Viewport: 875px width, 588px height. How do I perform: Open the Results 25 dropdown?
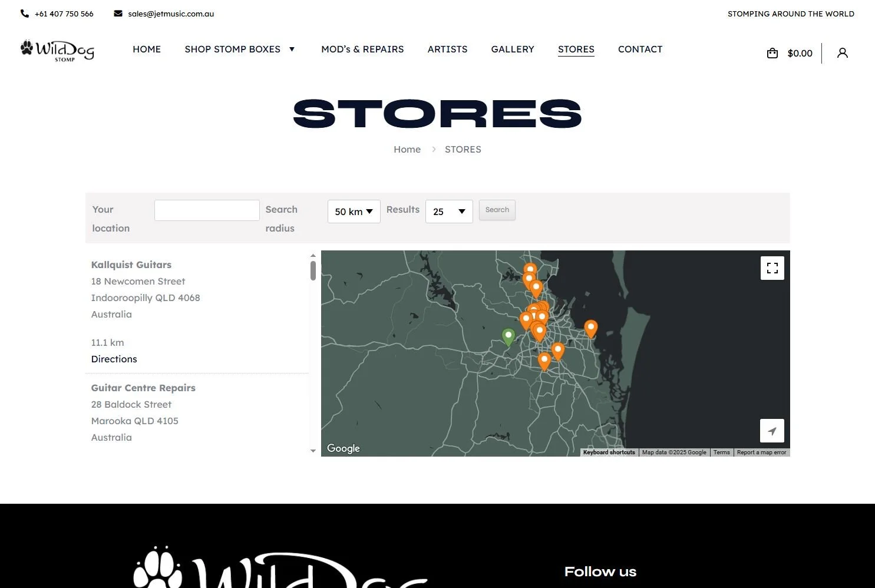449,212
